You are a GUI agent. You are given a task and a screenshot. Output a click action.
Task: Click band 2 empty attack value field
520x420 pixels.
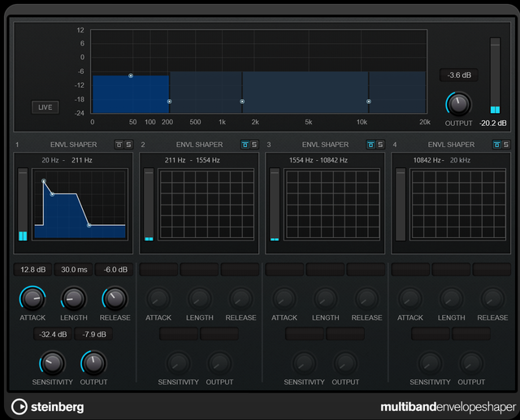pyautogui.click(x=158, y=270)
